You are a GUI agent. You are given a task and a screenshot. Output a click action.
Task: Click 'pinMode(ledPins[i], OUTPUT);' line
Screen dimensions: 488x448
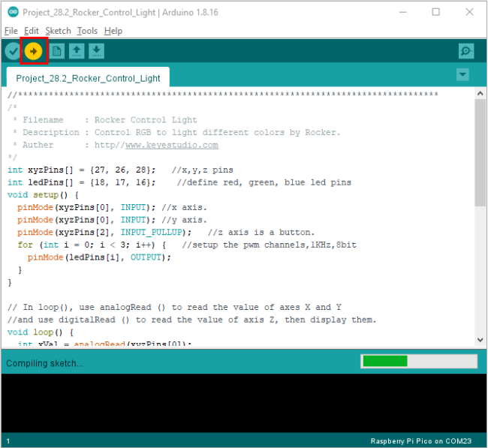tap(99, 257)
